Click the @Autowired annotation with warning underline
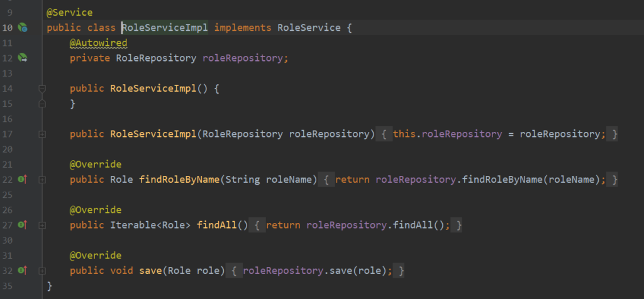 tap(98, 43)
